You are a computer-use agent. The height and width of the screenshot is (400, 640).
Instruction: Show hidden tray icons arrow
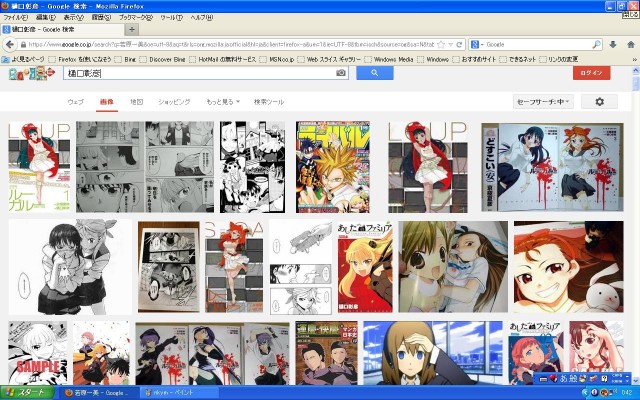click(x=585, y=393)
